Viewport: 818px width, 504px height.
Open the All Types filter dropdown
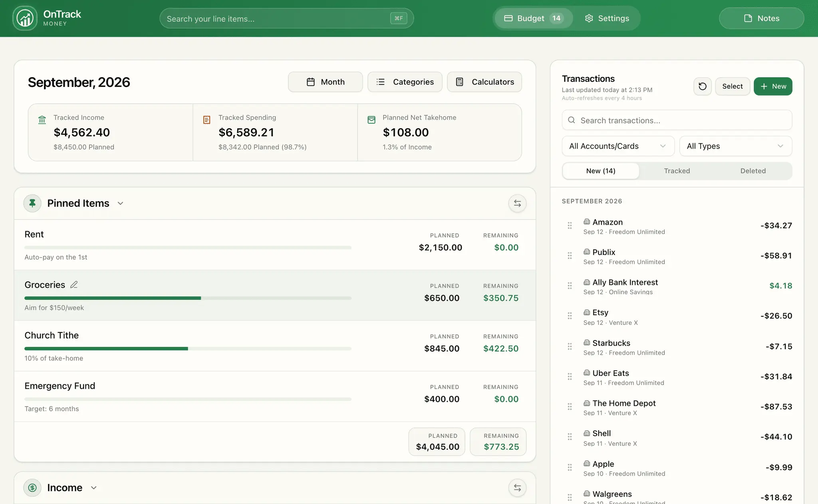735,146
